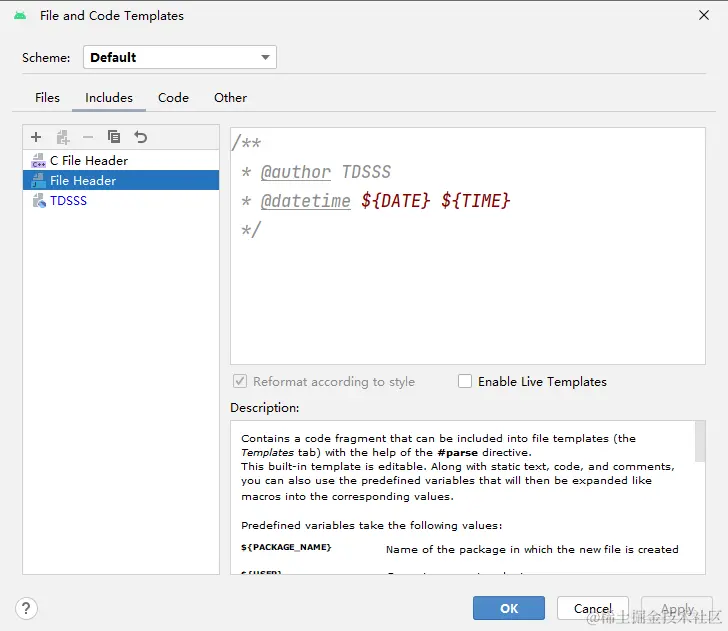Click the ${PACKAGE_NAME} variable in description
The height and width of the screenshot is (631, 728).
[286, 547]
